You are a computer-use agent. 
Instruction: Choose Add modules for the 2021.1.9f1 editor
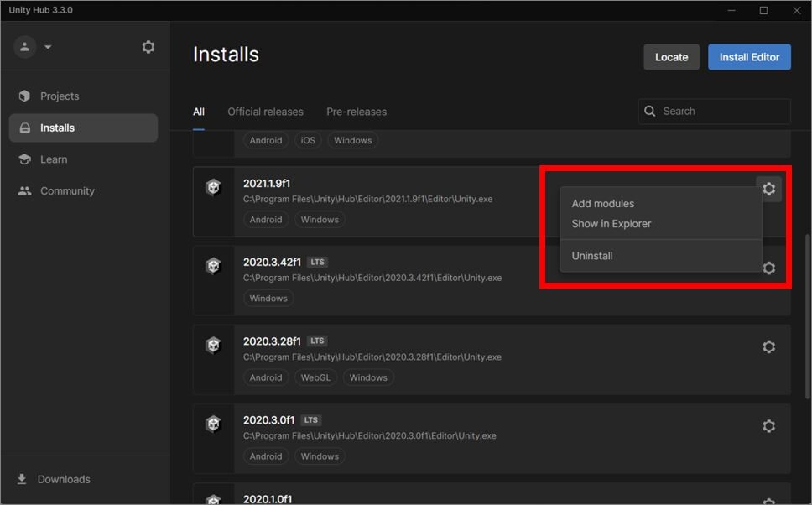[603, 203]
